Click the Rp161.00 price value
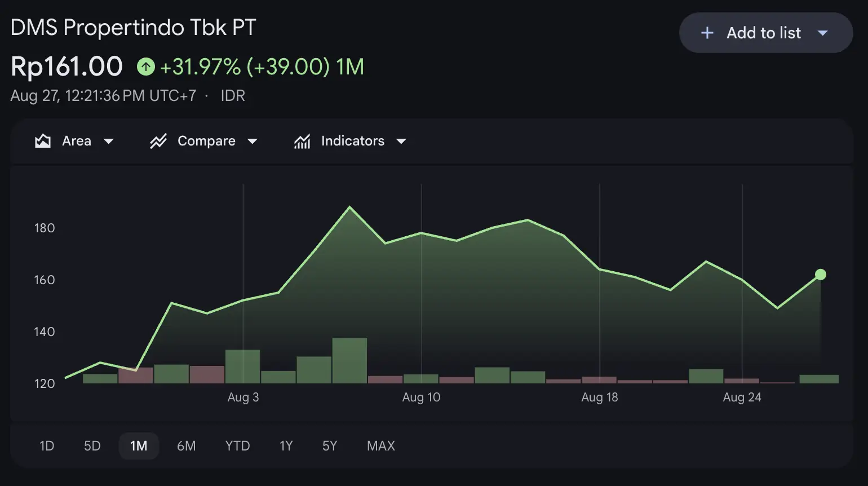 point(67,67)
